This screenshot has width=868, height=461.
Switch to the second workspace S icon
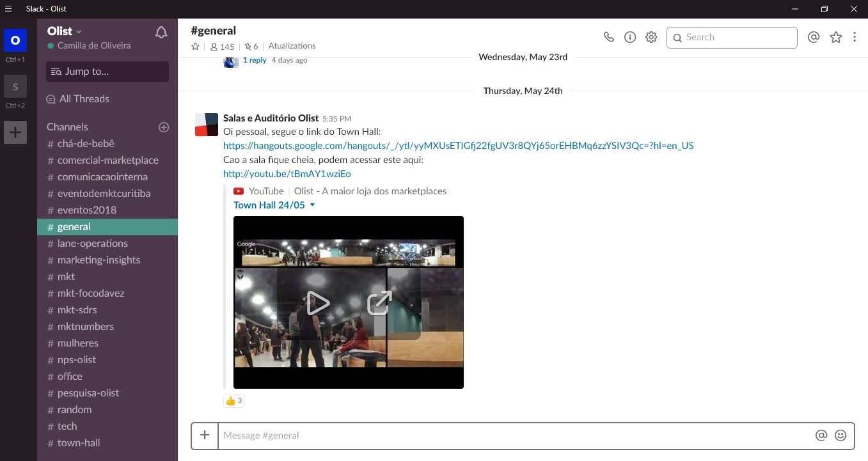pos(15,86)
